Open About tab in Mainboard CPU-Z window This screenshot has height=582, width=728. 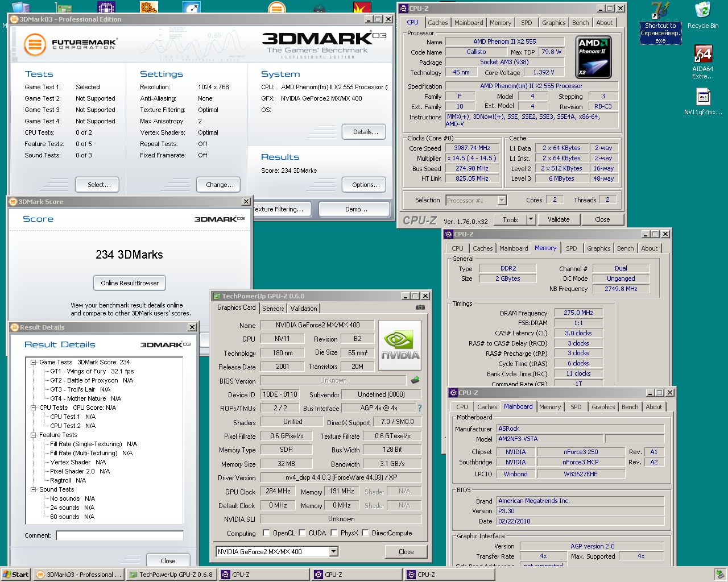pos(654,407)
